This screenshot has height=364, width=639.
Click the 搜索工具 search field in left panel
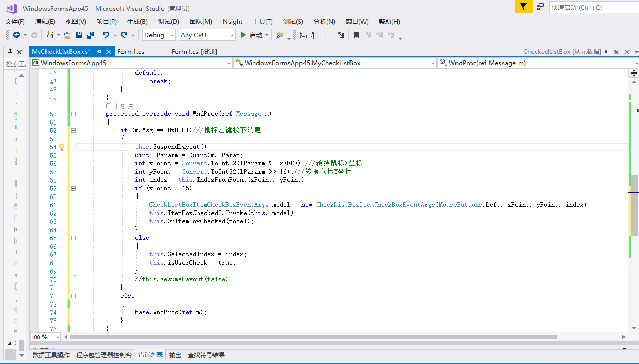tap(15, 64)
